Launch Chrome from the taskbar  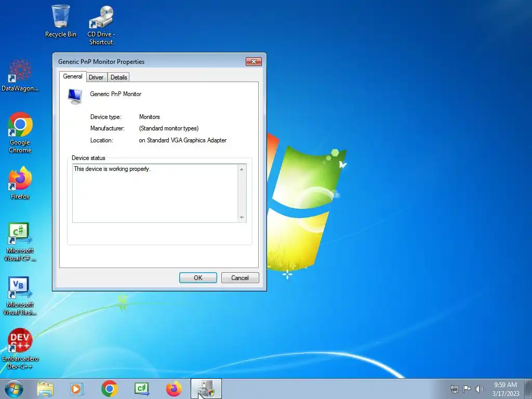point(109,389)
